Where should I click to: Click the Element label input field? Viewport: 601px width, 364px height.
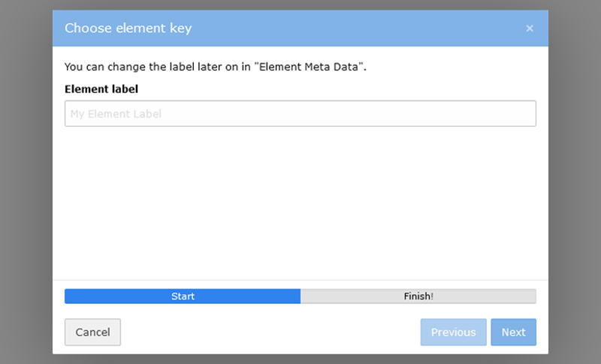click(300, 114)
